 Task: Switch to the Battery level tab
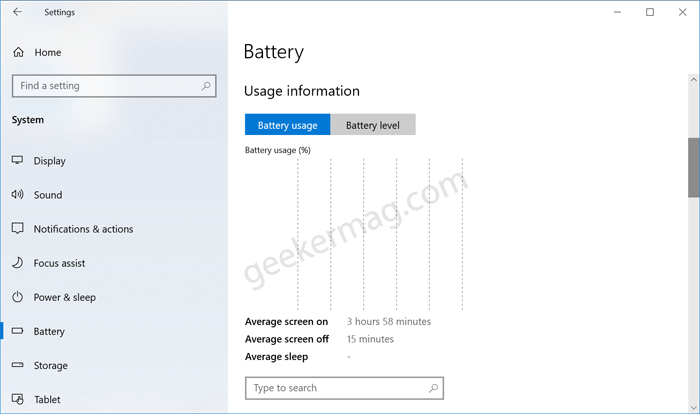coord(373,125)
